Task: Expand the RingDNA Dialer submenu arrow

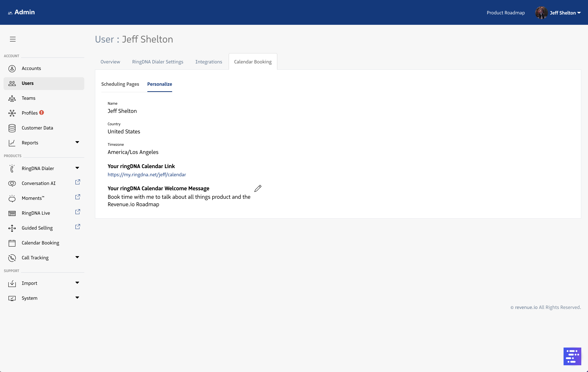Action: click(x=77, y=168)
